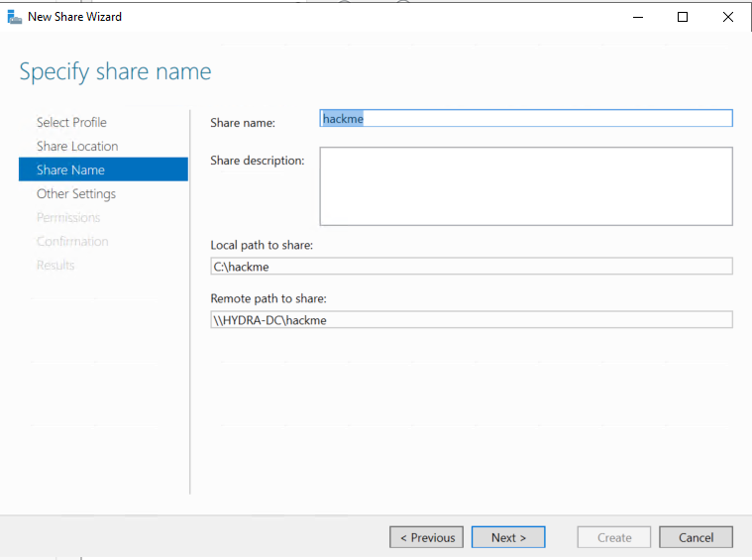Cancel the New Share Wizard
Screen dimensions: 752x560
click(696, 537)
